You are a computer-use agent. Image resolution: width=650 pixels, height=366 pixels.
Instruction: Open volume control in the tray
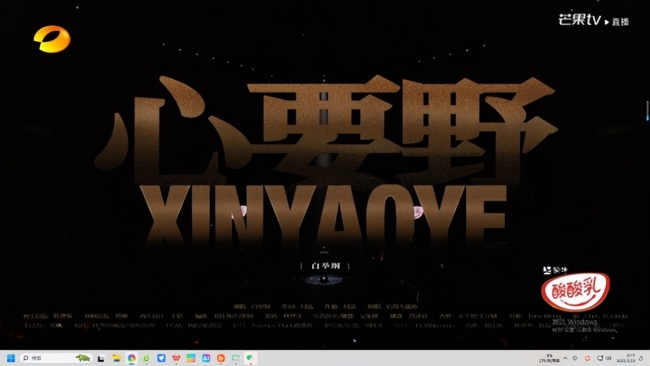click(608, 358)
